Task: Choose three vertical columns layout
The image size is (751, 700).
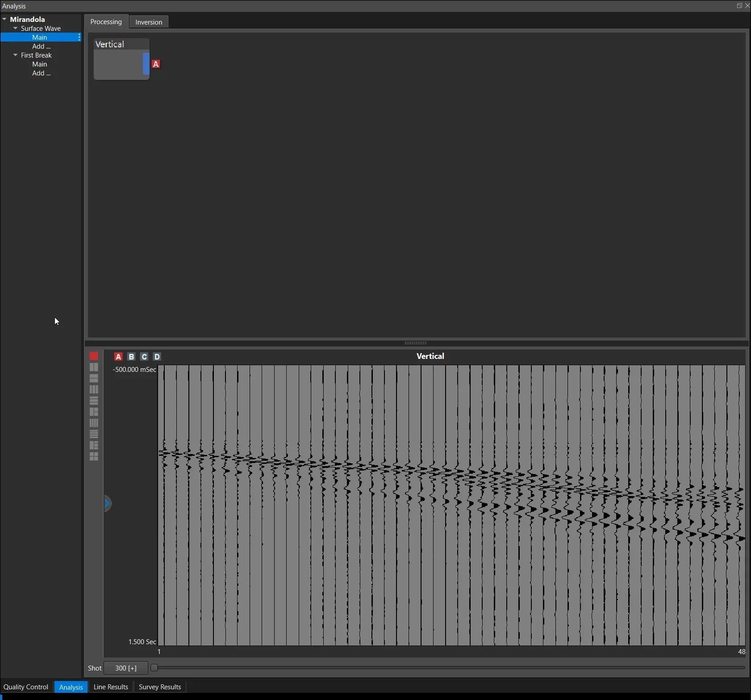Action: pyautogui.click(x=94, y=390)
